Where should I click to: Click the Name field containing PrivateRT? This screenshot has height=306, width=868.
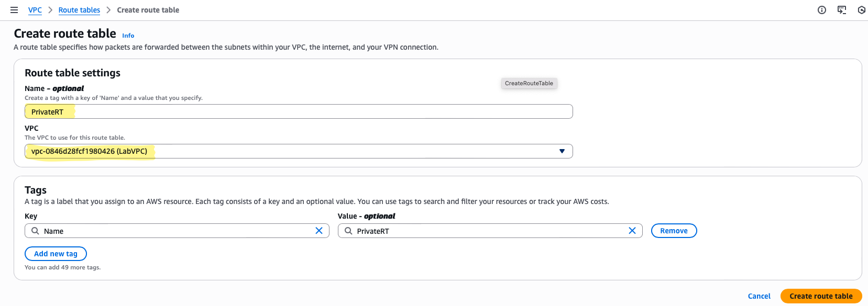tap(299, 112)
